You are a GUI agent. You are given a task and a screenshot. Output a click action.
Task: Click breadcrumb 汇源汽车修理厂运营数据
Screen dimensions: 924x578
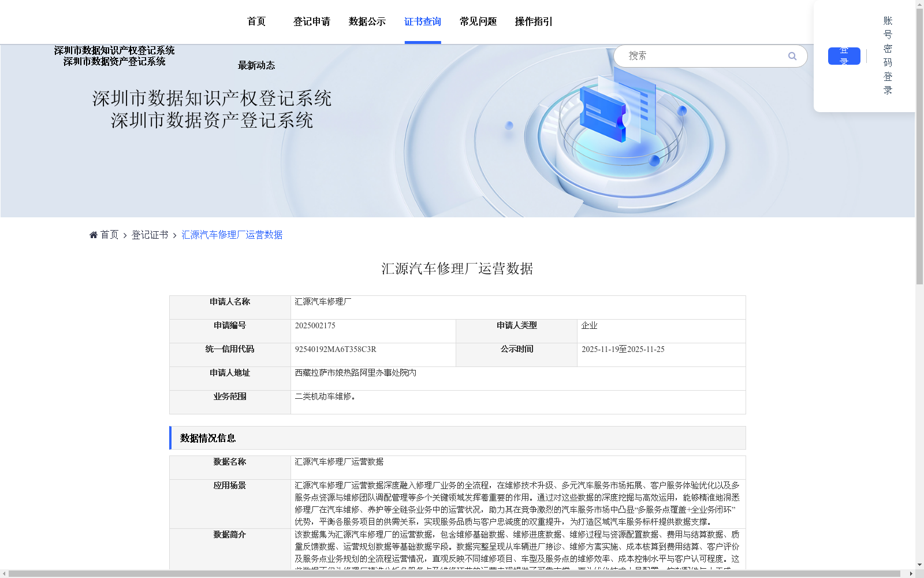click(232, 235)
